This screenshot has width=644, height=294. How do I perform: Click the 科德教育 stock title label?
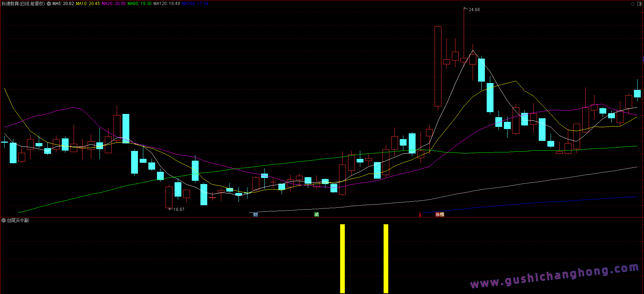point(23,4)
